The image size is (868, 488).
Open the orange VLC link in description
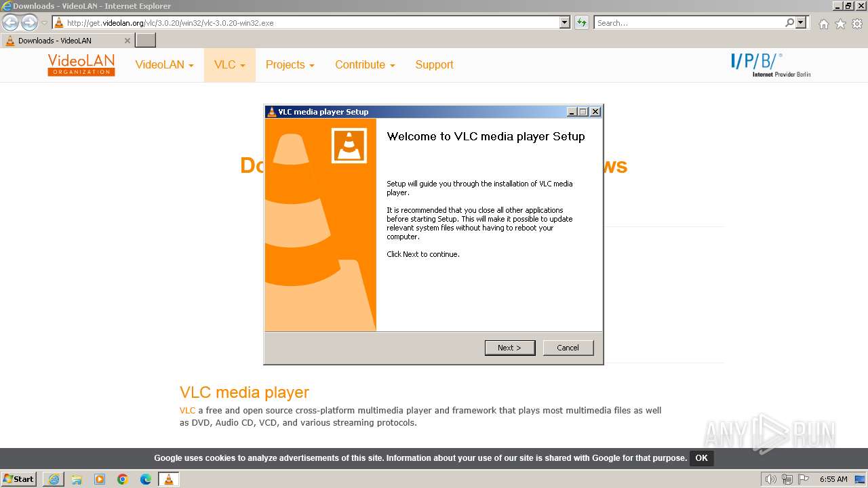coord(187,410)
